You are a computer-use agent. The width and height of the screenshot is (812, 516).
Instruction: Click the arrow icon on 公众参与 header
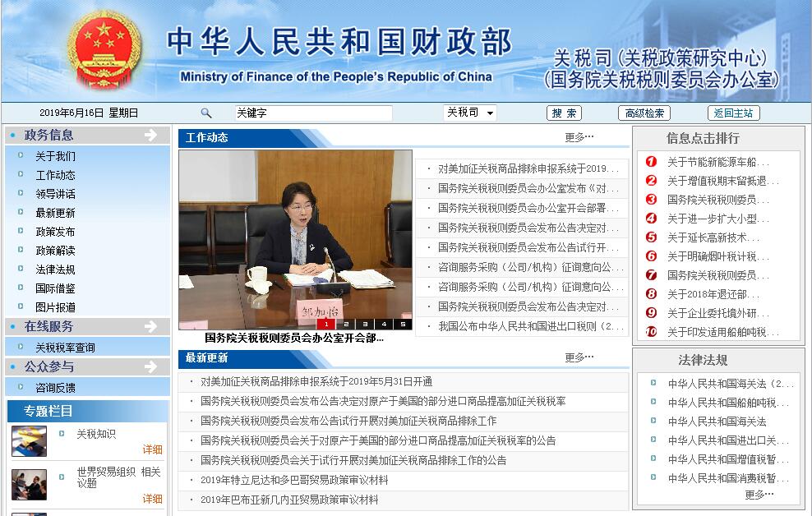point(150,366)
